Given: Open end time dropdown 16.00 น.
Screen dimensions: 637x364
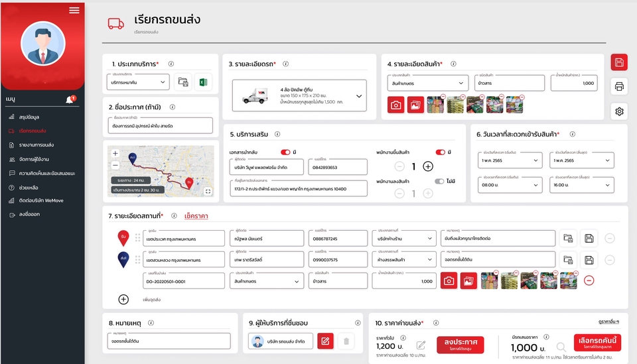Looking at the screenshot, I should pyautogui.click(x=582, y=184).
